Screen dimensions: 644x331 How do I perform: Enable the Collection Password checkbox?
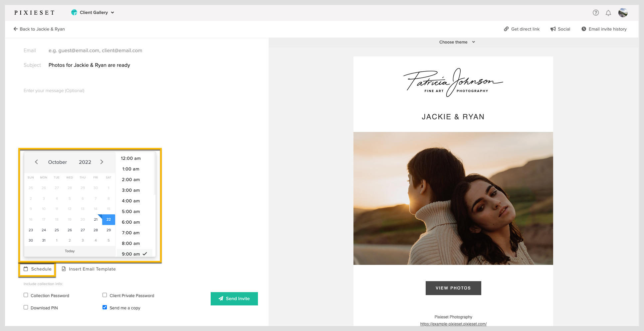point(26,295)
